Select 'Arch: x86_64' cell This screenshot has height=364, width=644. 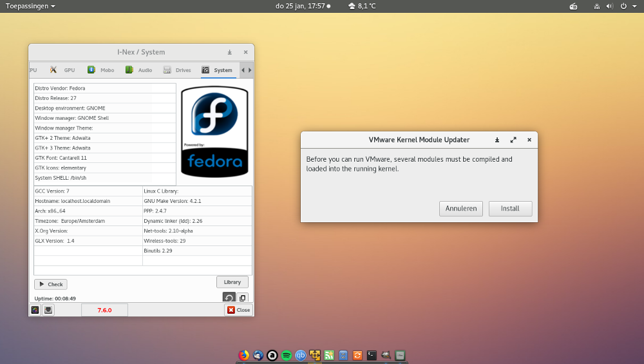click(88, 211)
